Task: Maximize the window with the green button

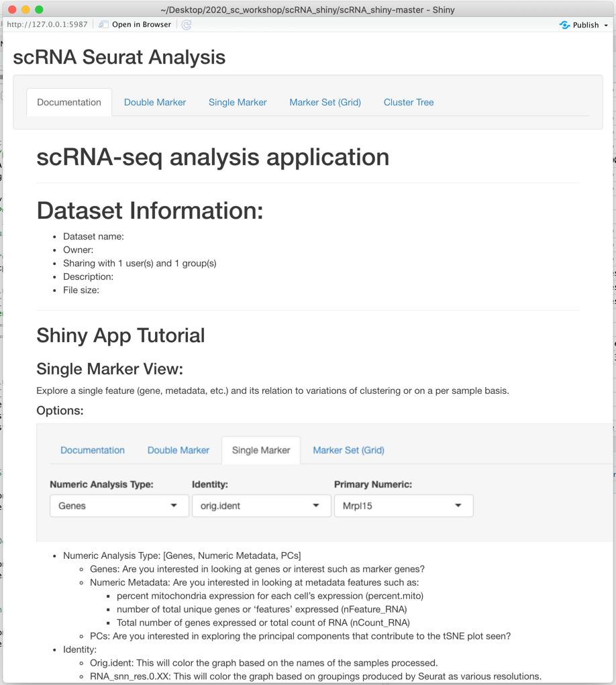Action: [x=39, y=9]
